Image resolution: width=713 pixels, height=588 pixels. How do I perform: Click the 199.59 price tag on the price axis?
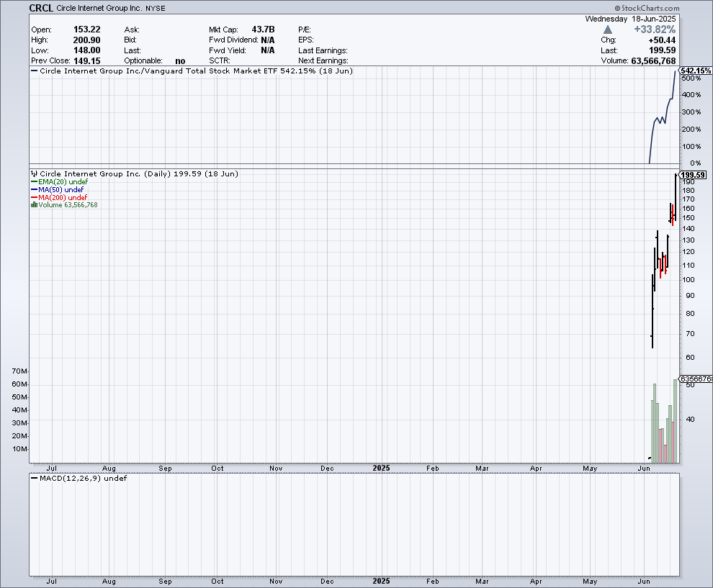click(693, 175)
